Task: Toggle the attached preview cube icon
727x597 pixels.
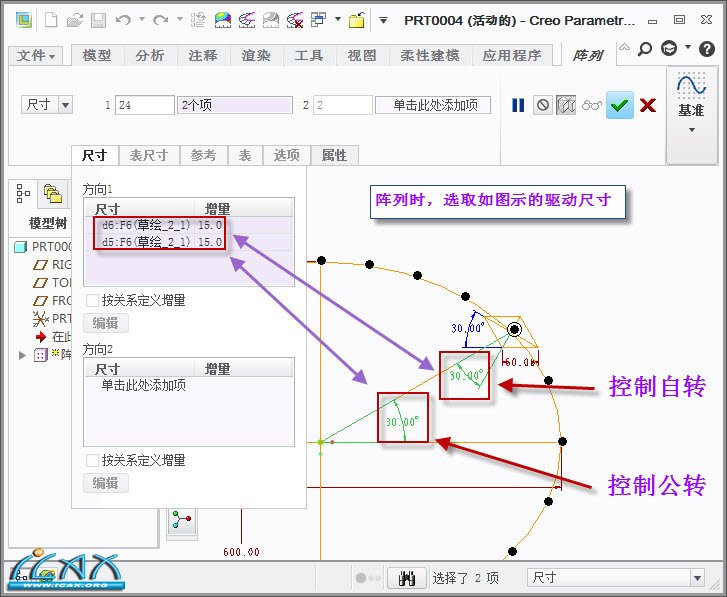Action: (566, 105)
